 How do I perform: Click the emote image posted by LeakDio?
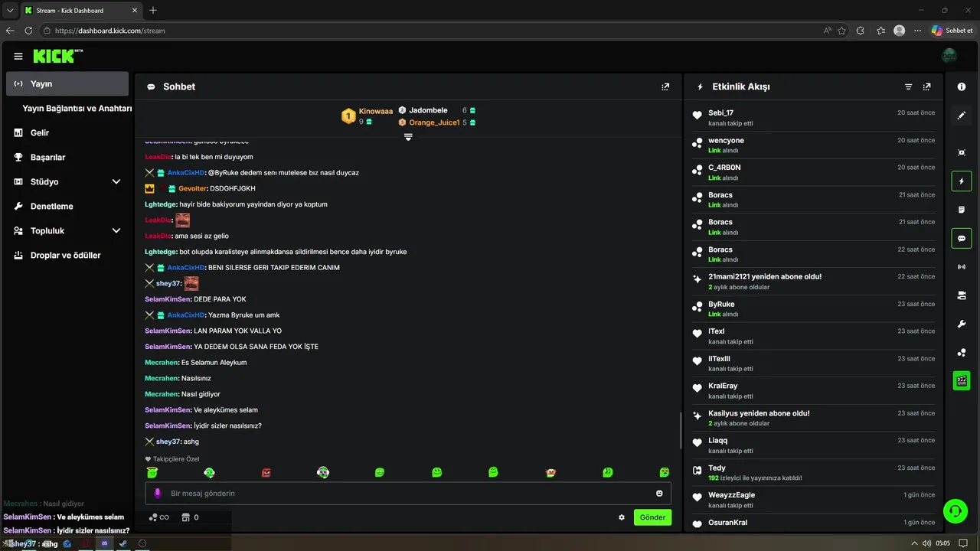pyautogui.click(x=182, y=220)
